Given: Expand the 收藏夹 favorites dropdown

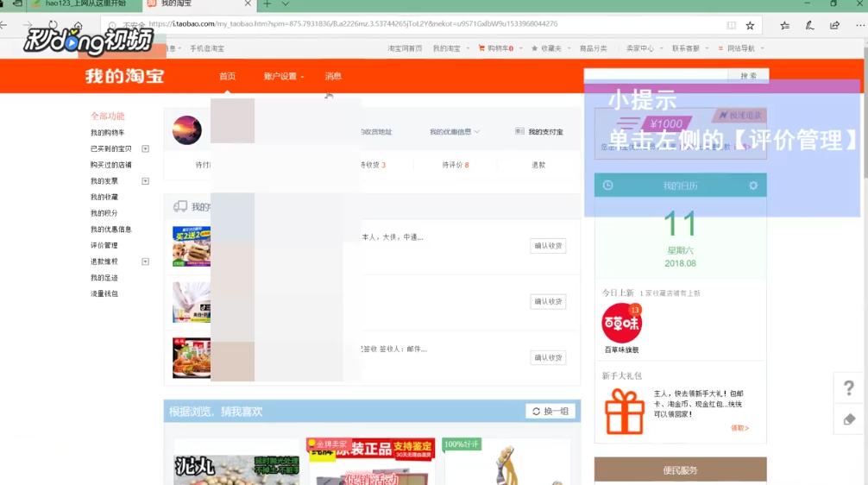Looking at the screenshot, I should (569, 48).
